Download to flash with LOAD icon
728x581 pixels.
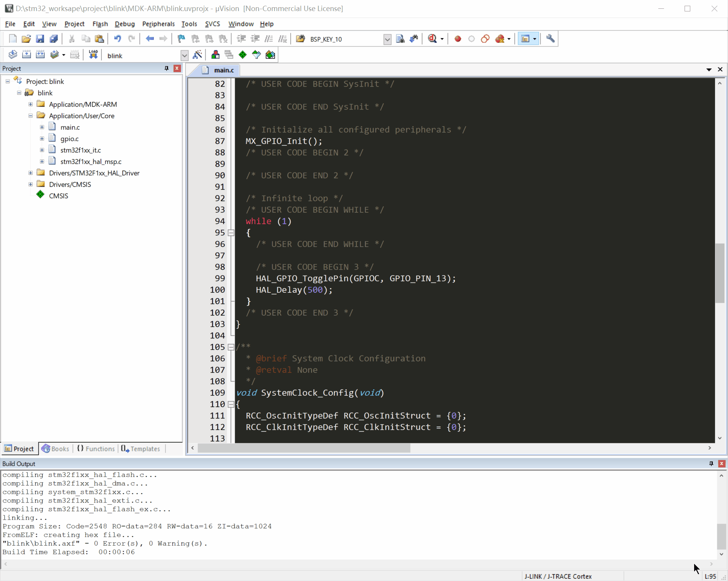point(93,55)
